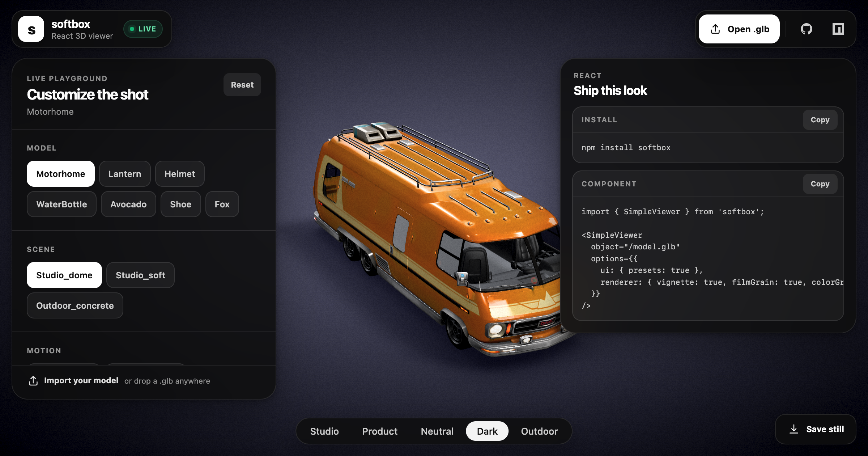Select the WaterBottle model

61,204
